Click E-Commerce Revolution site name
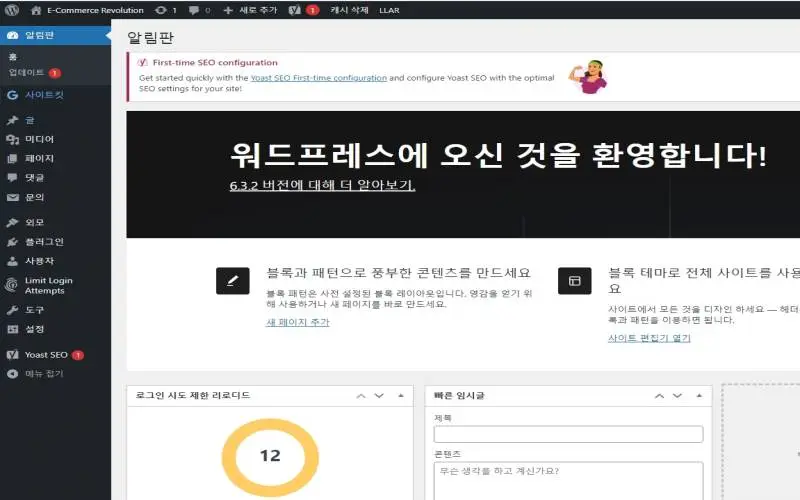Image resolution: width=800 pixels, height=500 pixels. (95, 10)
